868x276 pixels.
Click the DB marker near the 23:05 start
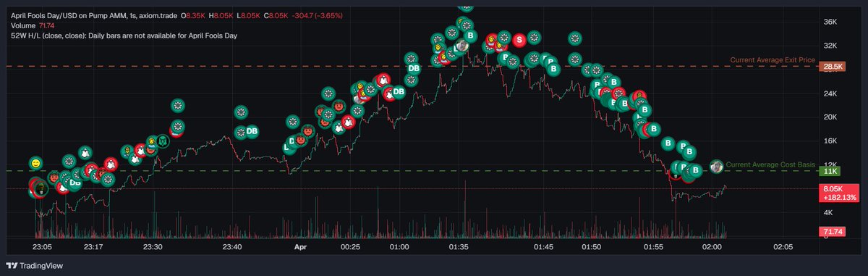pos(75,184)
